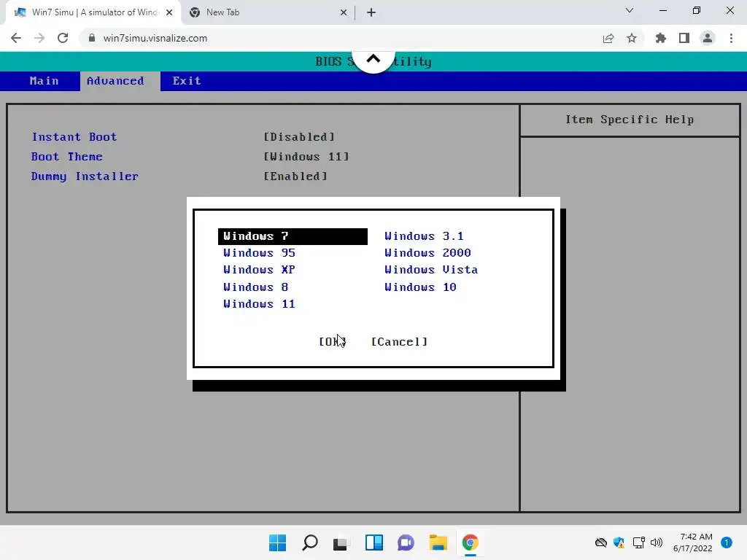Open Task View on taskbar
Viewport: 747px width, 560px height.
pos(340,542)
